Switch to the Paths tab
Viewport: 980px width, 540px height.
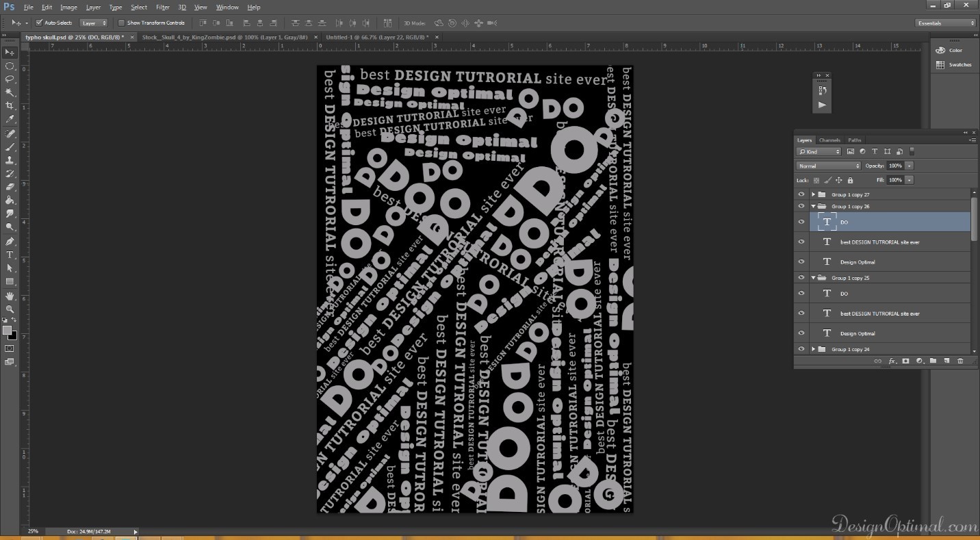coord(855,140)
